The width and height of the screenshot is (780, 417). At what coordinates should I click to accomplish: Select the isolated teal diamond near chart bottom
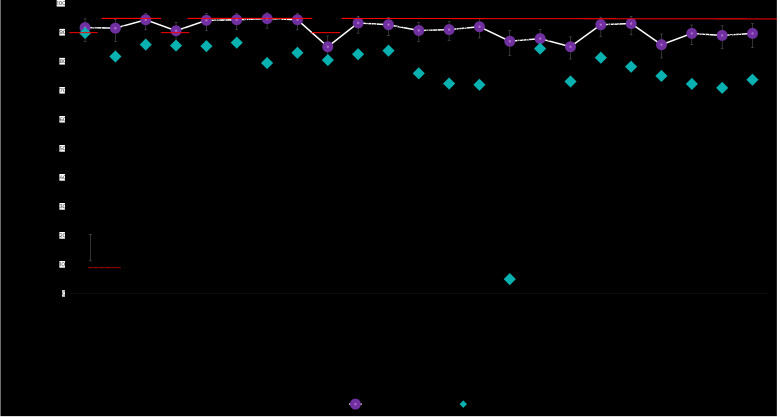(x=510, y=279)
